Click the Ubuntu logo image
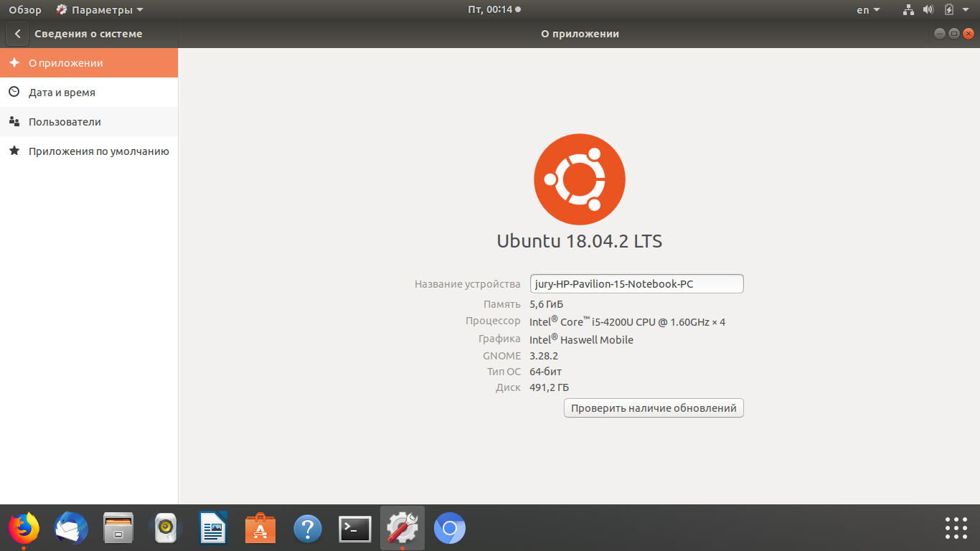This screenshot has height=551, width=980. point(580,179)
